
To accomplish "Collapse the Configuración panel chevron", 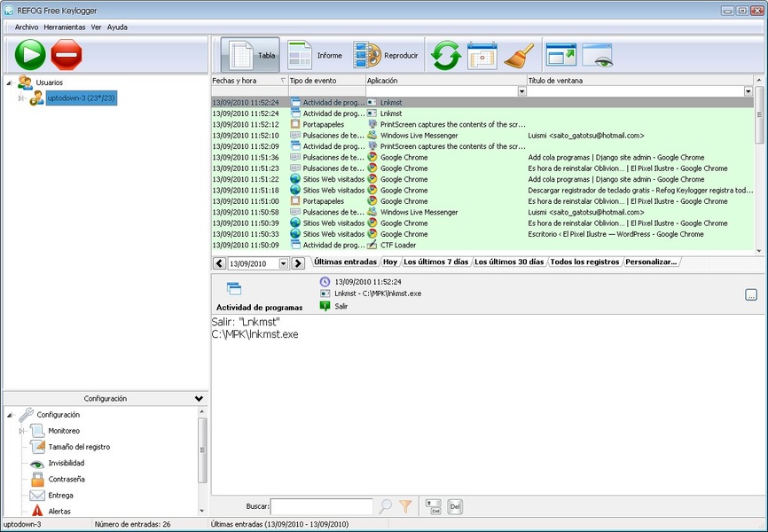I will click(199, 399).
